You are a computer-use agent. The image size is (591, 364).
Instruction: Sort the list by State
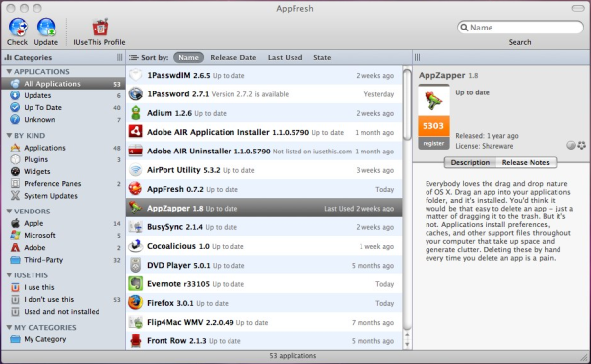pyautogui.click(x=322, y=58)
